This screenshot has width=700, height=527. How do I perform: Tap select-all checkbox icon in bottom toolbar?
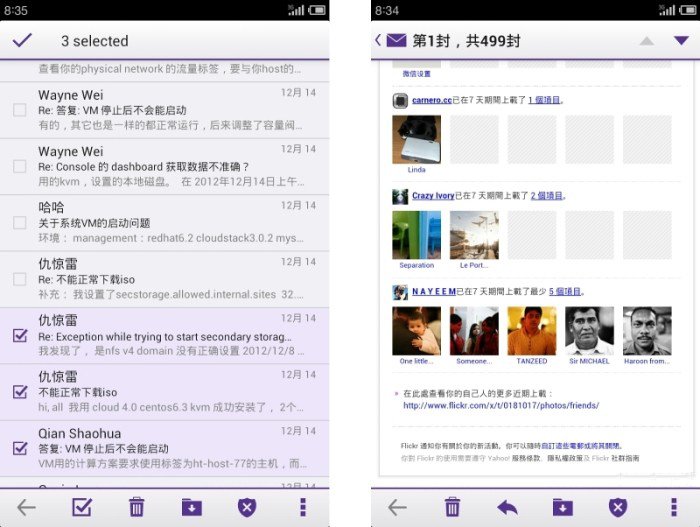[x=82, y=507]
